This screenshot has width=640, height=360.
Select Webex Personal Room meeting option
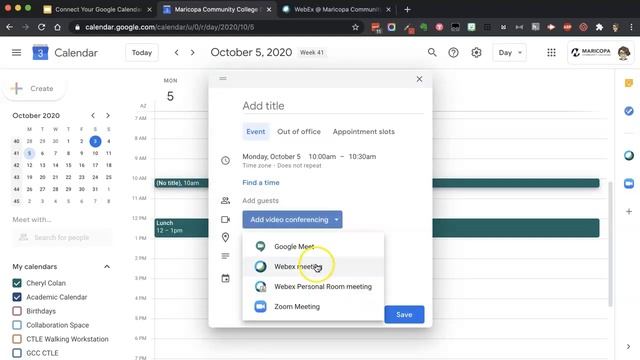(313, 287)
